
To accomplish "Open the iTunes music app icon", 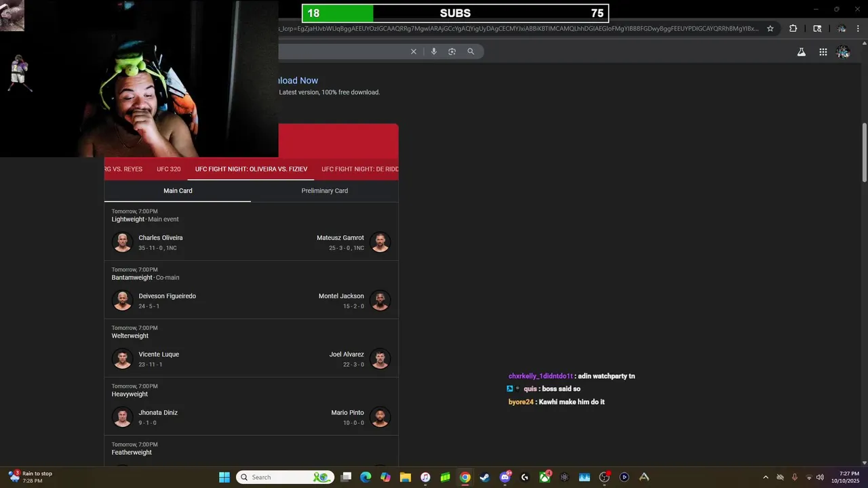I will (425, 477).
